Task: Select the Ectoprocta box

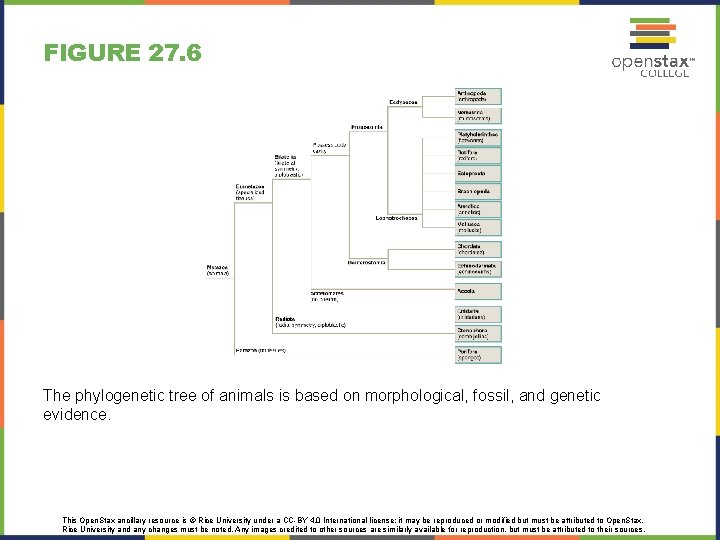Action: tap(478, 174)
